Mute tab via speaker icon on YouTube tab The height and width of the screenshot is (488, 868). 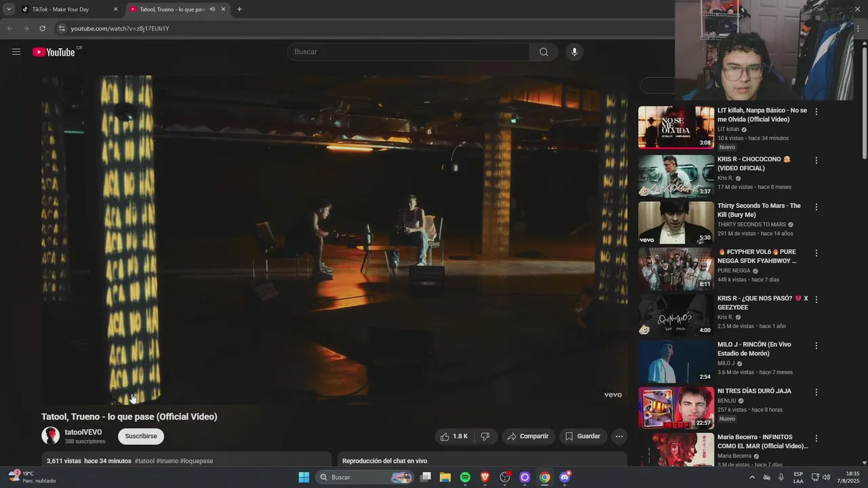click(x=212, y=9)
